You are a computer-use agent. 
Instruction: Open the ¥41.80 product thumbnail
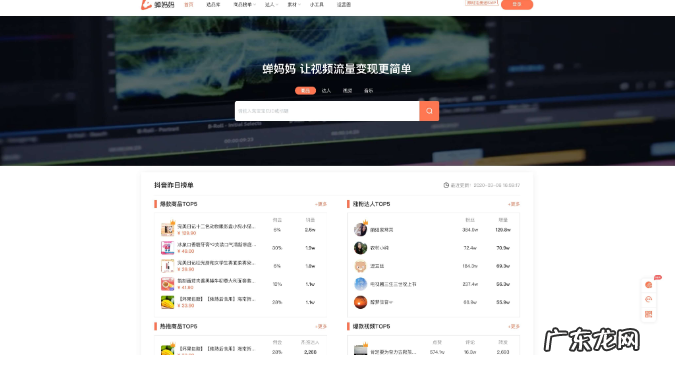pos(167,284)
